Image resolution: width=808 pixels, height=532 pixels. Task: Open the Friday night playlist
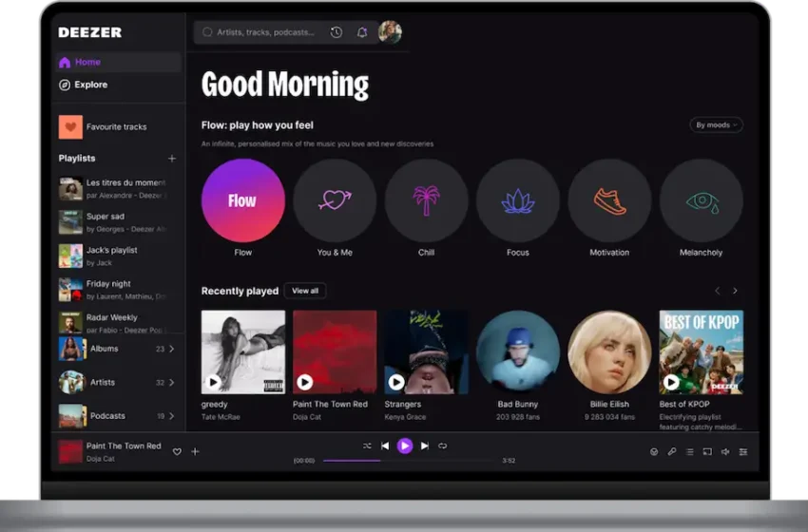[x=112, y=290]
